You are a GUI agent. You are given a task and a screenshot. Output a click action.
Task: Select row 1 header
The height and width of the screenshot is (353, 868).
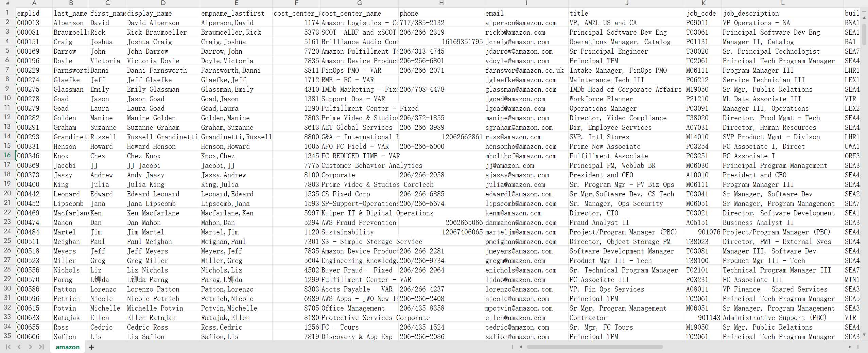pos(7,13)
